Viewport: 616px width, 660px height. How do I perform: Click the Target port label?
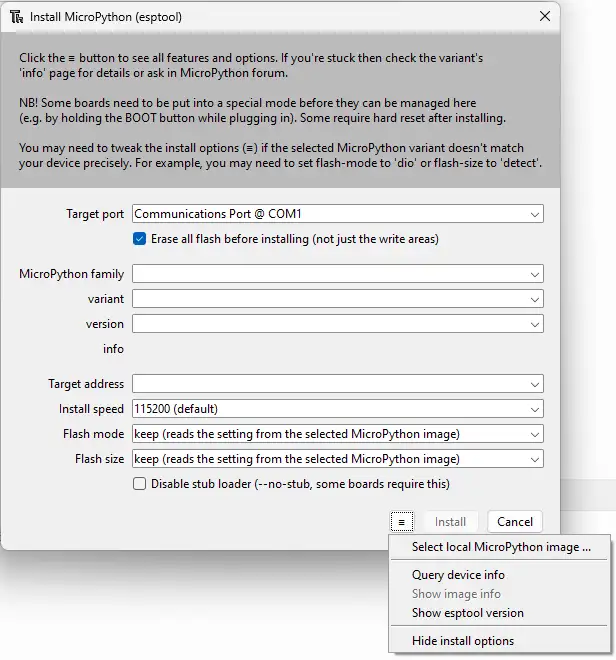95,214
